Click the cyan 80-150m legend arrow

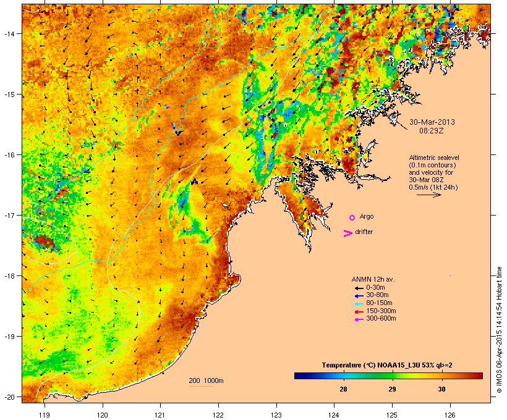pos(359,304)
